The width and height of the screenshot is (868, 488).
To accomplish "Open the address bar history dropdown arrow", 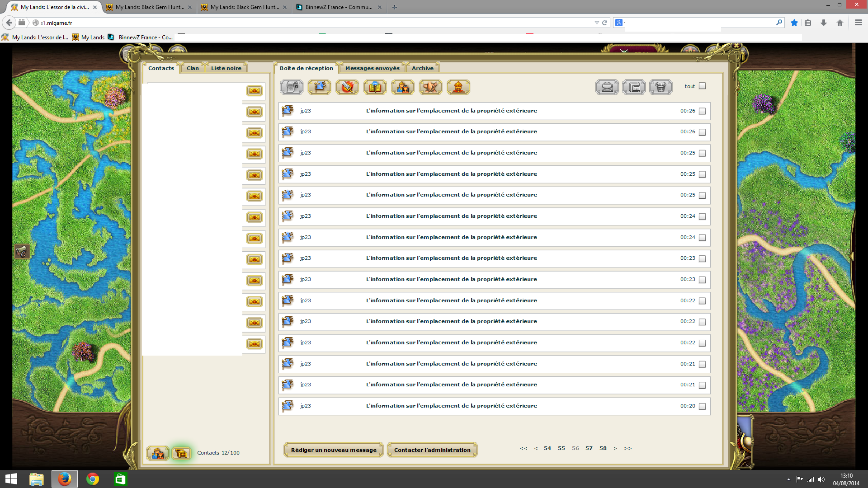I will (596, 23).
